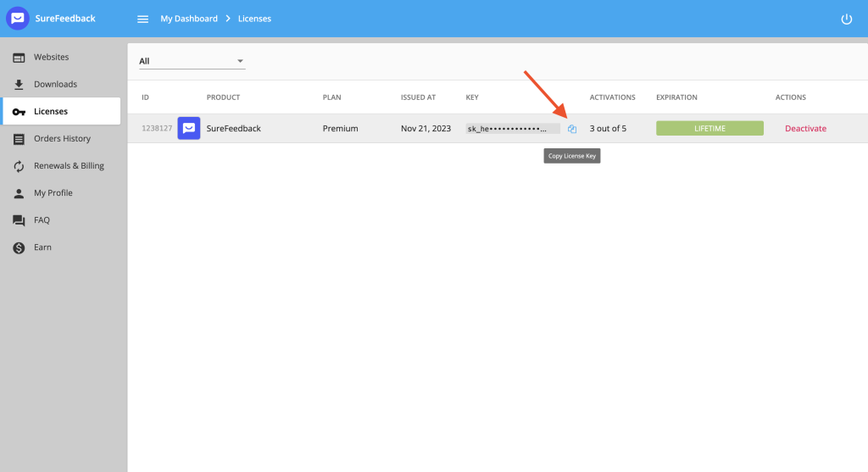Viewport: 868px width, 472px height.
Task: Click the FAQ chat bubbles icon
Action: pyautogui.click(x=19, y=220)
